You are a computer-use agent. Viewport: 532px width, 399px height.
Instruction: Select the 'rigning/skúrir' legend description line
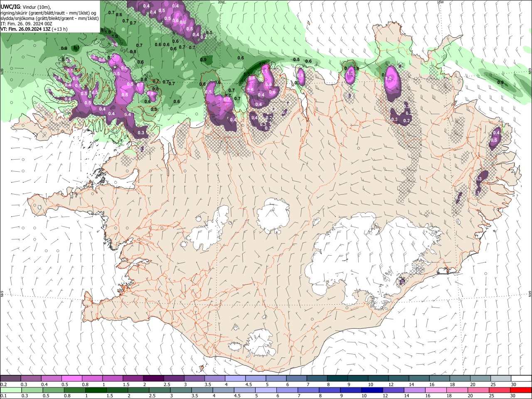pyautogui.click(x=49, y=13)
